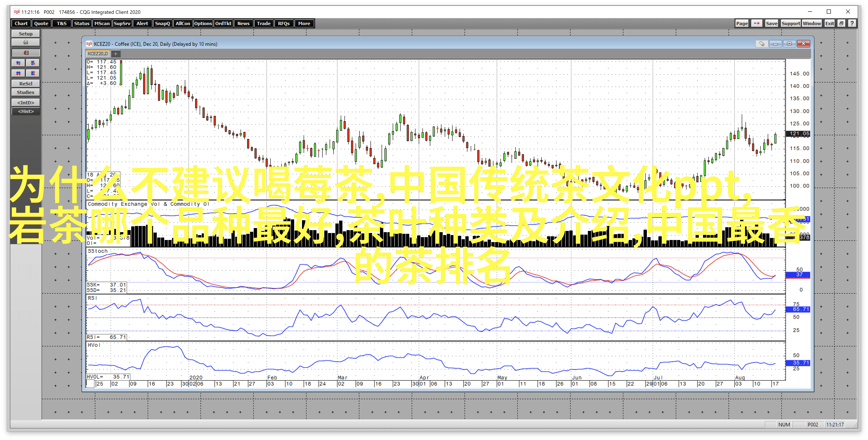Click the horizontal compress arrows icon

pyautogui.click(x=19, y=73)
